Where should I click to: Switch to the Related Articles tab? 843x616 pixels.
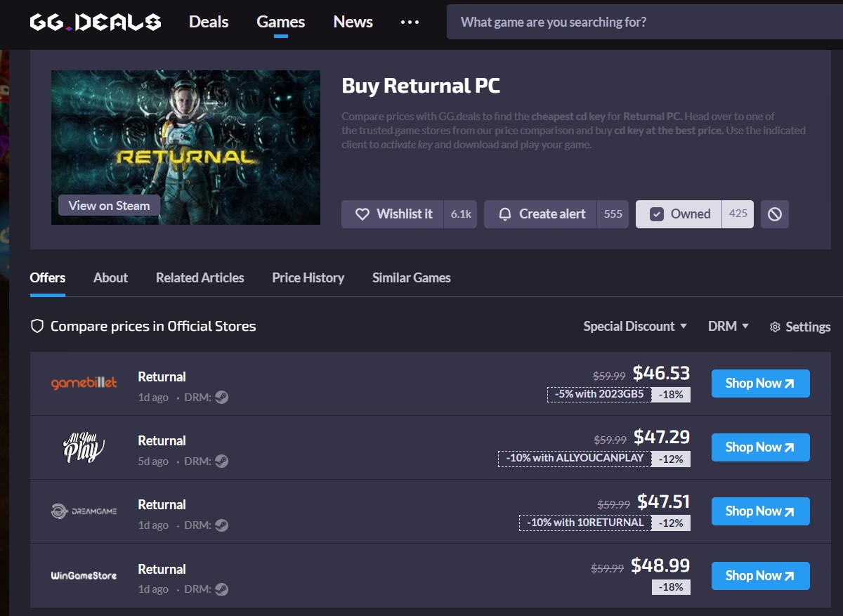point(200,277)
